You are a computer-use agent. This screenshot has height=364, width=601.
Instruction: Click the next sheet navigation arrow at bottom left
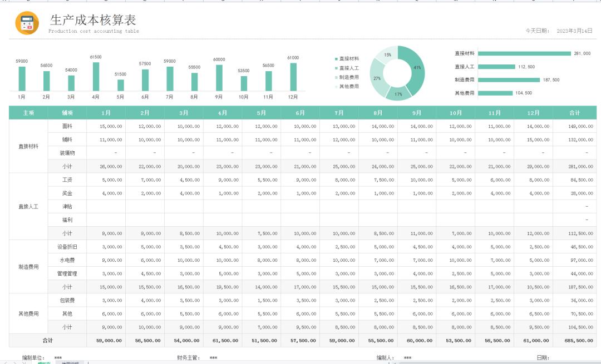pyautogui.click(x=15, y=362)
